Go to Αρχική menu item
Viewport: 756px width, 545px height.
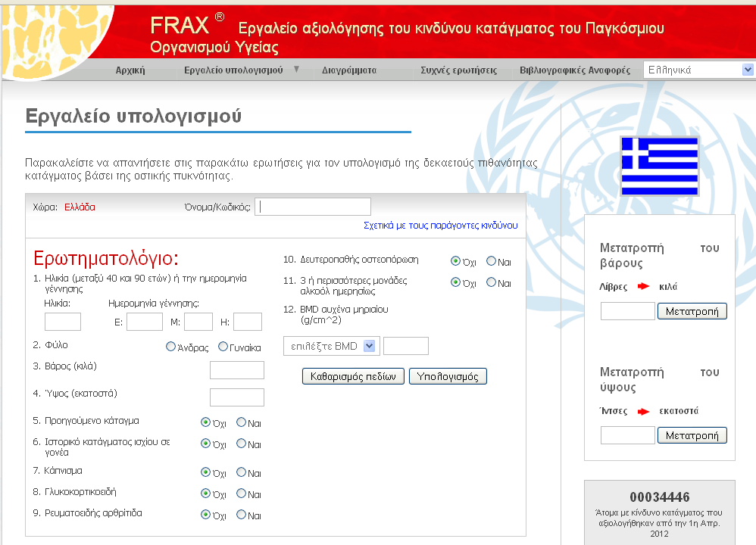130,70
